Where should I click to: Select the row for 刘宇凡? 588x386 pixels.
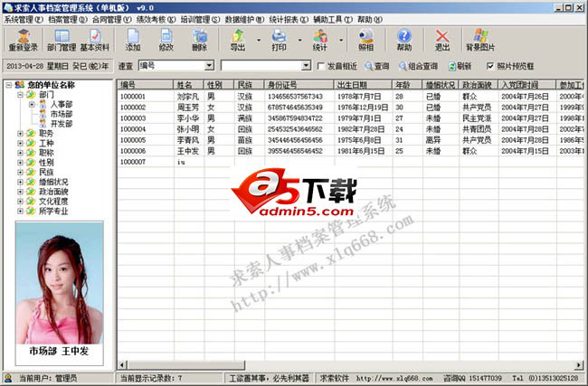click(351, 97)
